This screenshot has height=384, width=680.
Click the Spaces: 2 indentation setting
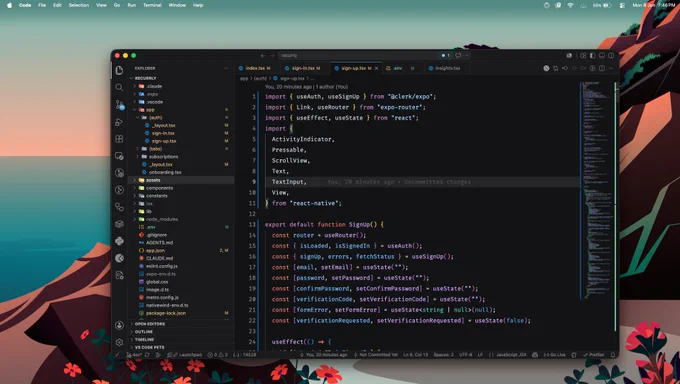pyautogui.click(x=443, y=354)
